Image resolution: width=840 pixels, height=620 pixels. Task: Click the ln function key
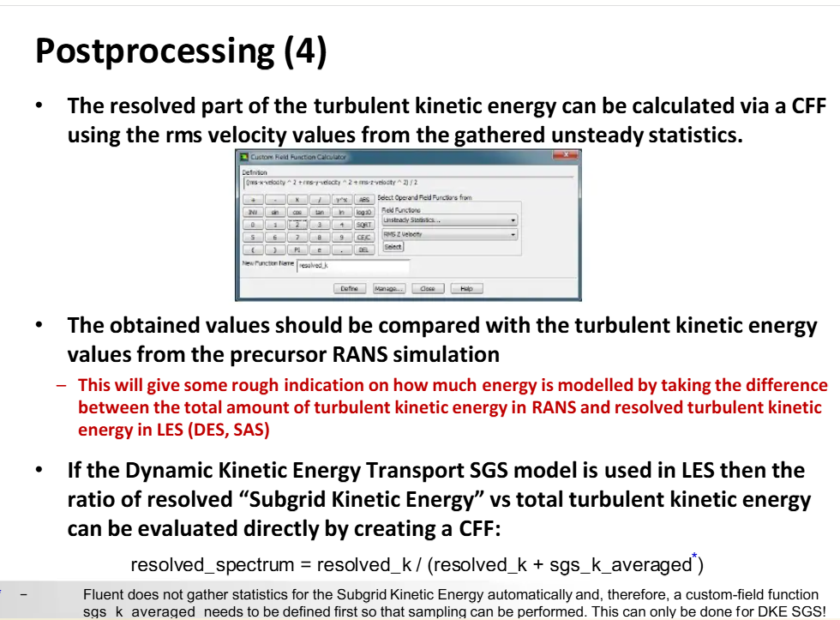341,212
